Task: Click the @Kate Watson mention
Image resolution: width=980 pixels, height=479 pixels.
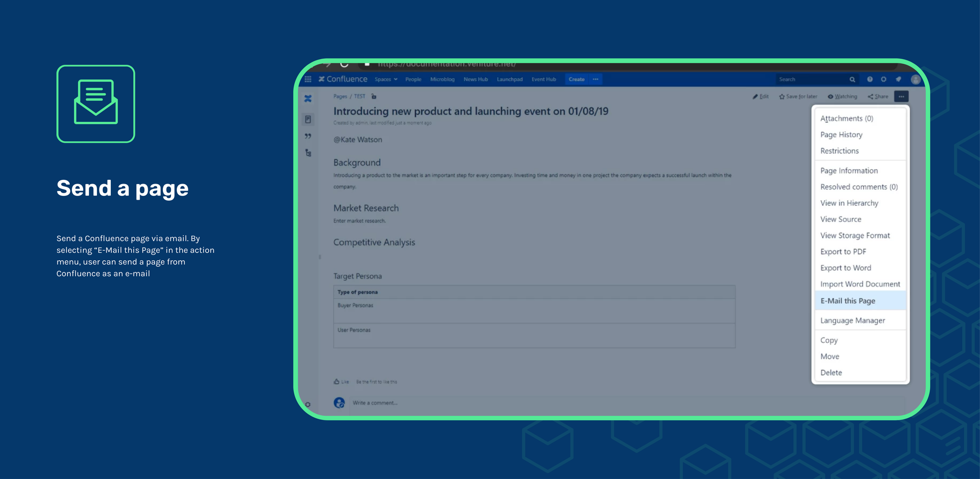Action: tap(358, 139)
